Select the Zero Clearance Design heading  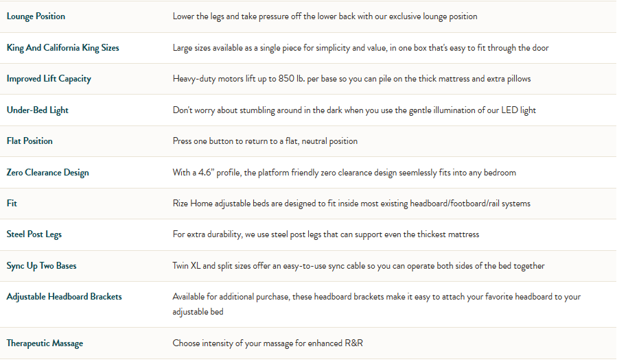(x=47, y=173)
